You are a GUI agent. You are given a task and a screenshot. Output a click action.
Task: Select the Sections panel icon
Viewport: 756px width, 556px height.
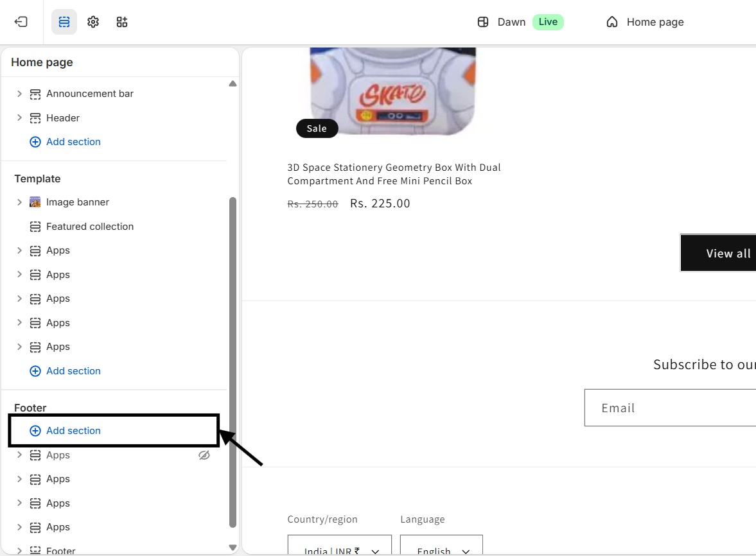tap(64, 22)
